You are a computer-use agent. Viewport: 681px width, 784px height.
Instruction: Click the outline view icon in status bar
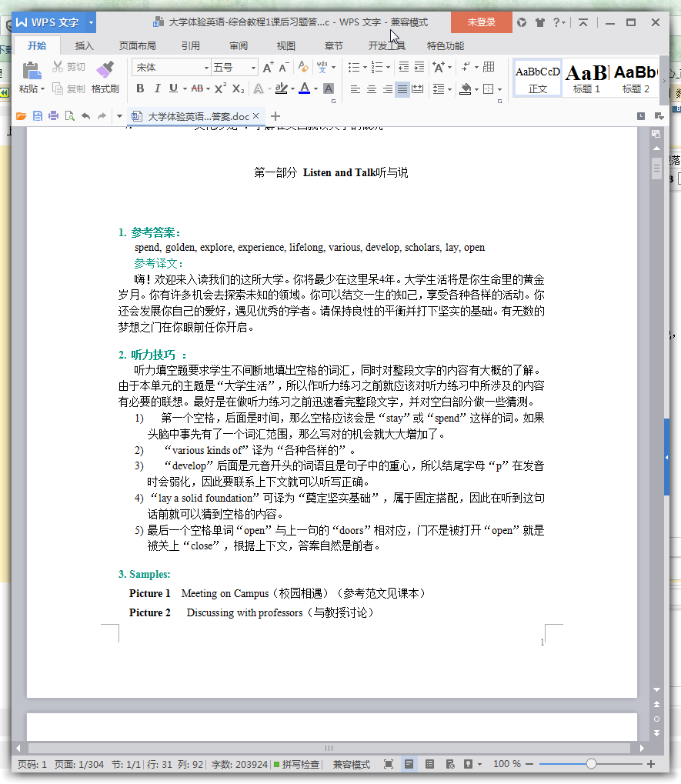tap(429, 764)
